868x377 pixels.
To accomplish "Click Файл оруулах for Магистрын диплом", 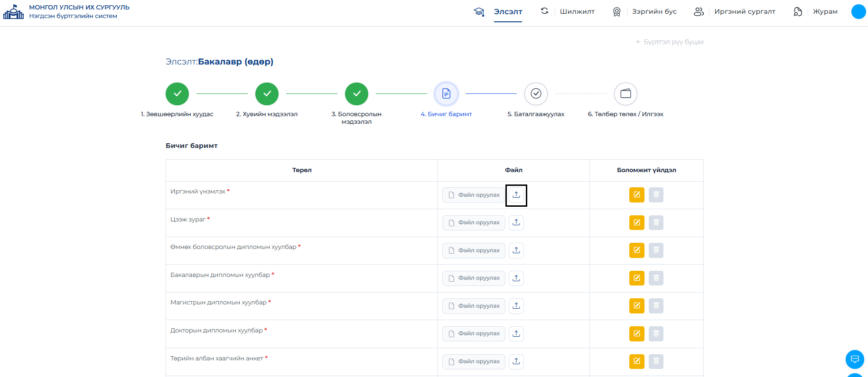I will 474,306.
